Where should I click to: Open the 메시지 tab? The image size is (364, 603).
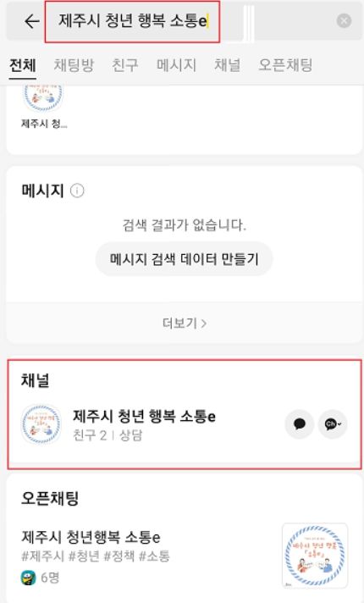176,65
